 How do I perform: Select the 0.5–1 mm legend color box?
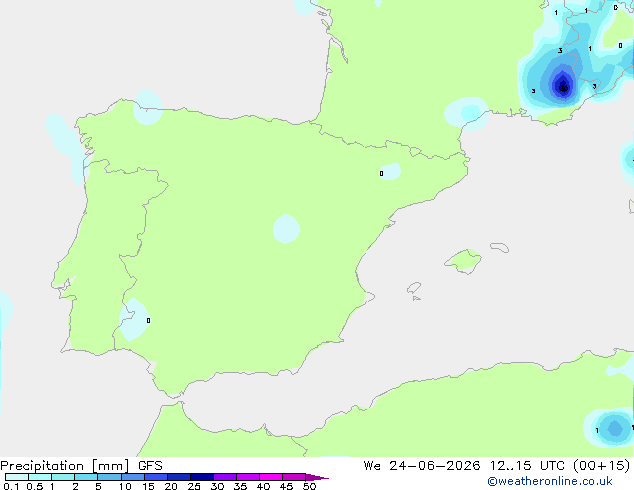click(40, 477)
